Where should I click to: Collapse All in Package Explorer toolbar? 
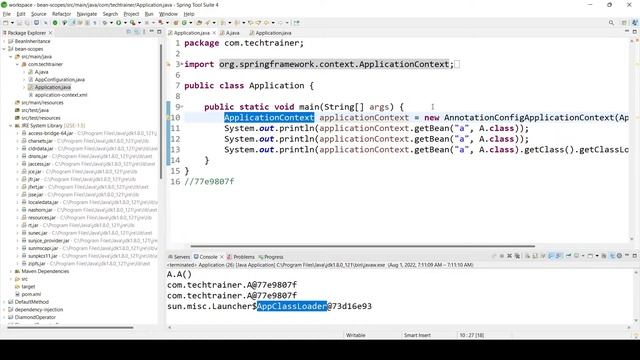click(129, 32)
